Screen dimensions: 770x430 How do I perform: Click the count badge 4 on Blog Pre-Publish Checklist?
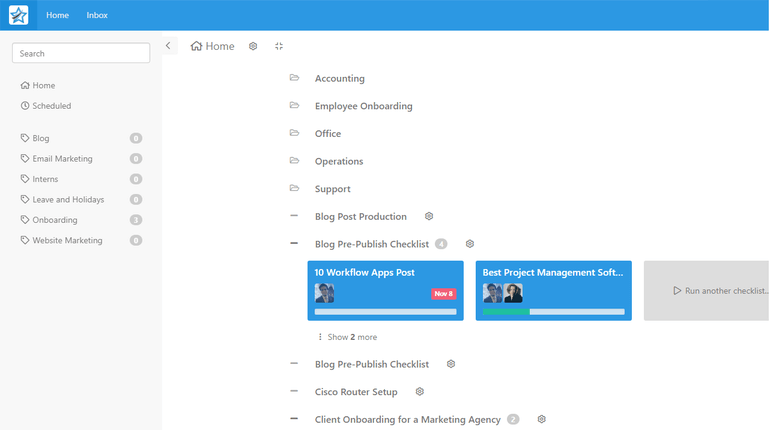pos(441,244)
